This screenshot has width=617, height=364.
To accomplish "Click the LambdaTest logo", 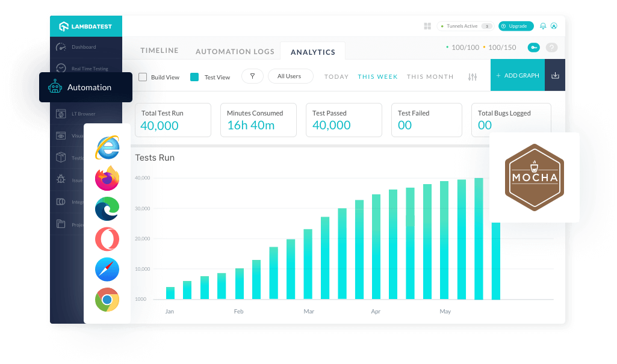I will [85, 26].
